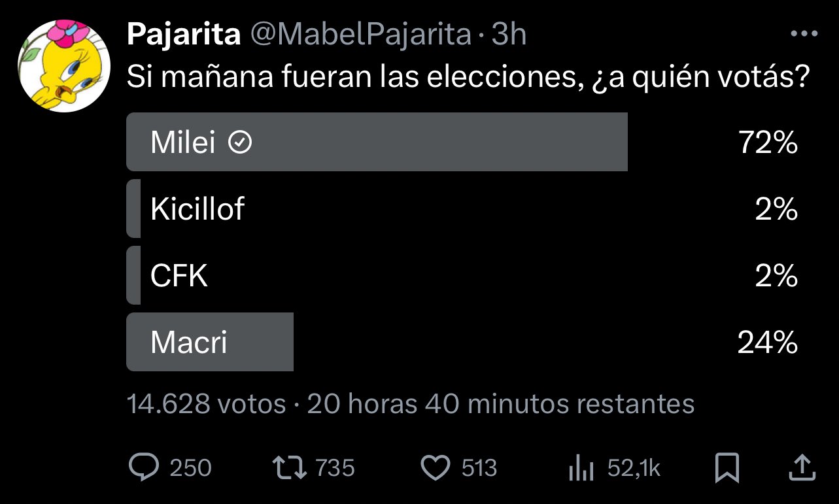
Task: Click the 14.628 votos count
Action: click(x=207, y=404)
